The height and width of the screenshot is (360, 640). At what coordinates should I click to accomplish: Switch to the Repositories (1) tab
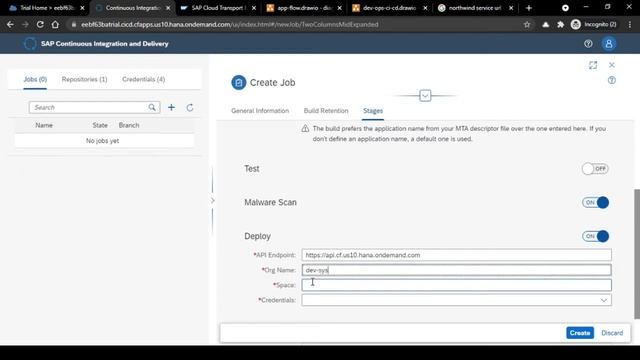(84, 79)
